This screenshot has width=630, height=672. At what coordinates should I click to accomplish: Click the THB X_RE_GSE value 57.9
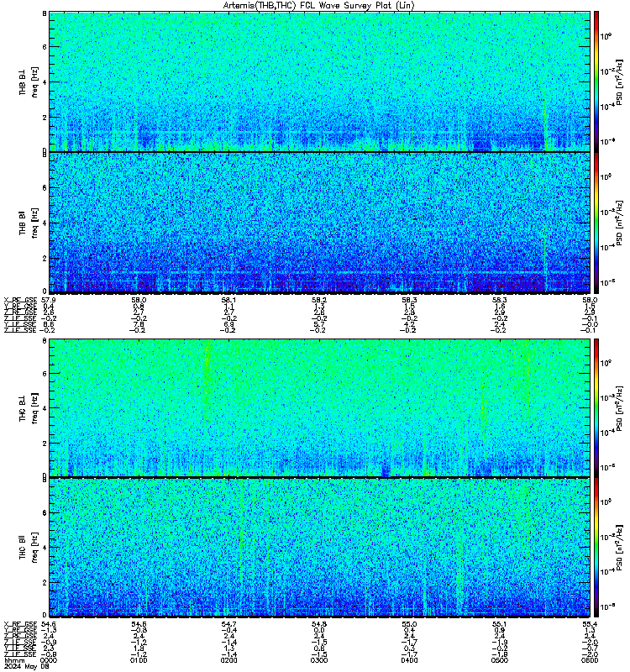[x=48, y=300]
